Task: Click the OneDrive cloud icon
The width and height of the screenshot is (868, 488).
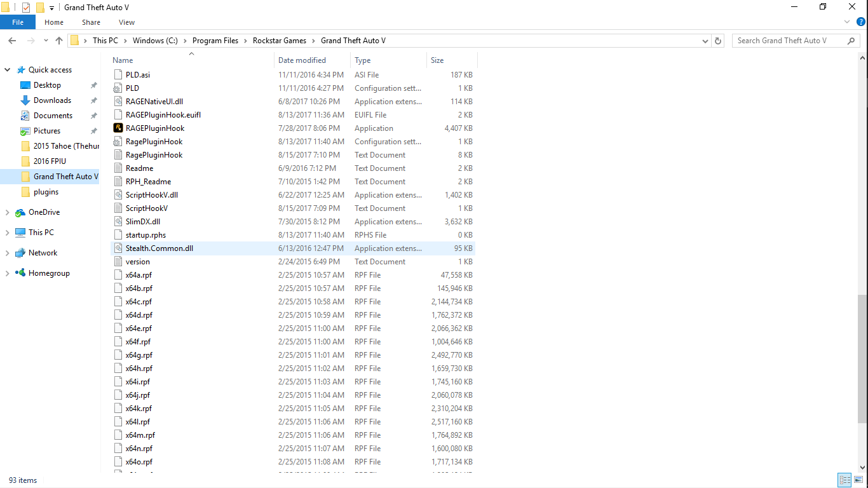Action: (21, 212)
